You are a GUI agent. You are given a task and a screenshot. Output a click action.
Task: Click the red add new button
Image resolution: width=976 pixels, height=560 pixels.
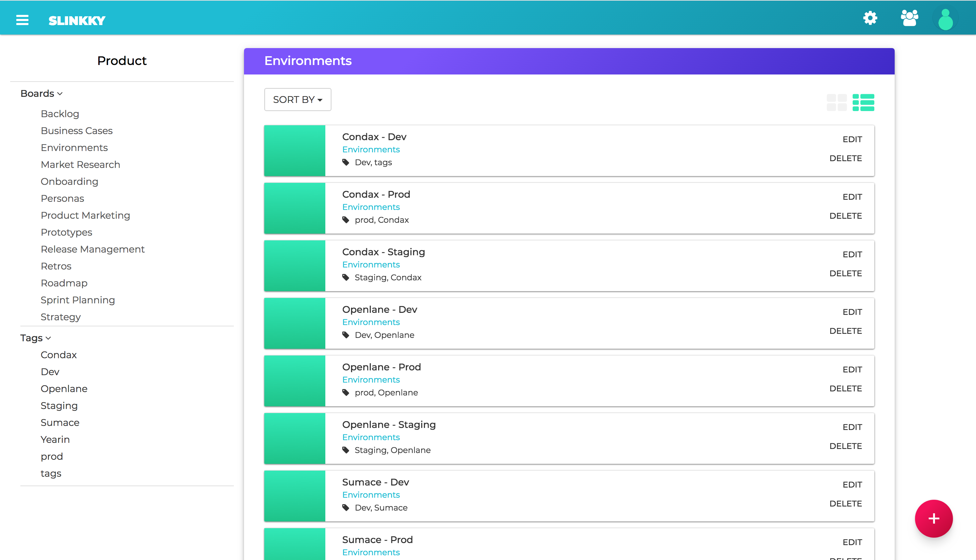click(x=933, y=518)
